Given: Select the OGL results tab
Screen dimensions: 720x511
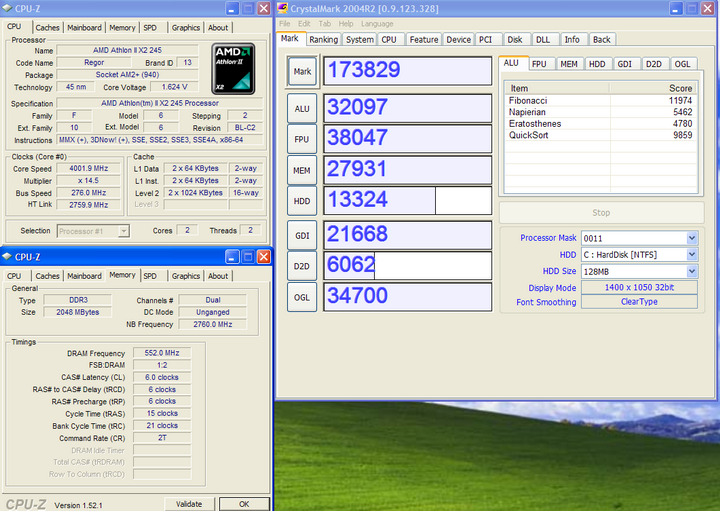Looking at the screenshot, I should [x=682, y=64].
